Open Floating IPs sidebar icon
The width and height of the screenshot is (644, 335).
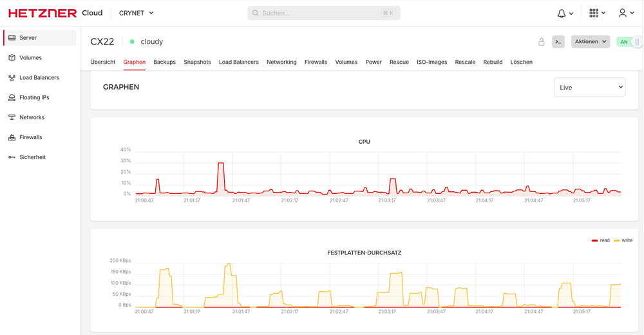point(12,98)
